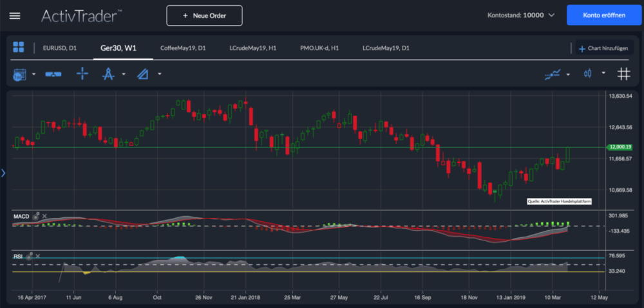
Task: Expand the left side panel arrow
Action: [x=3, y=173]
